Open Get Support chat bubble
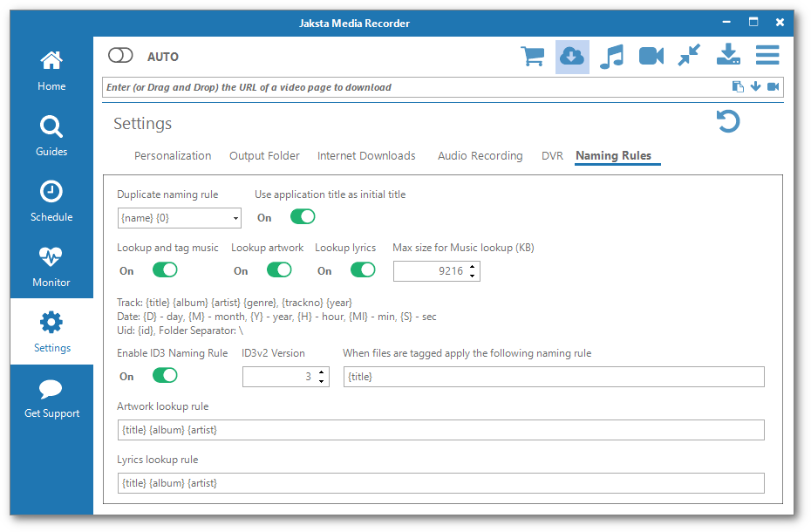This screenshot has height=532, width=811. point(51,398)
